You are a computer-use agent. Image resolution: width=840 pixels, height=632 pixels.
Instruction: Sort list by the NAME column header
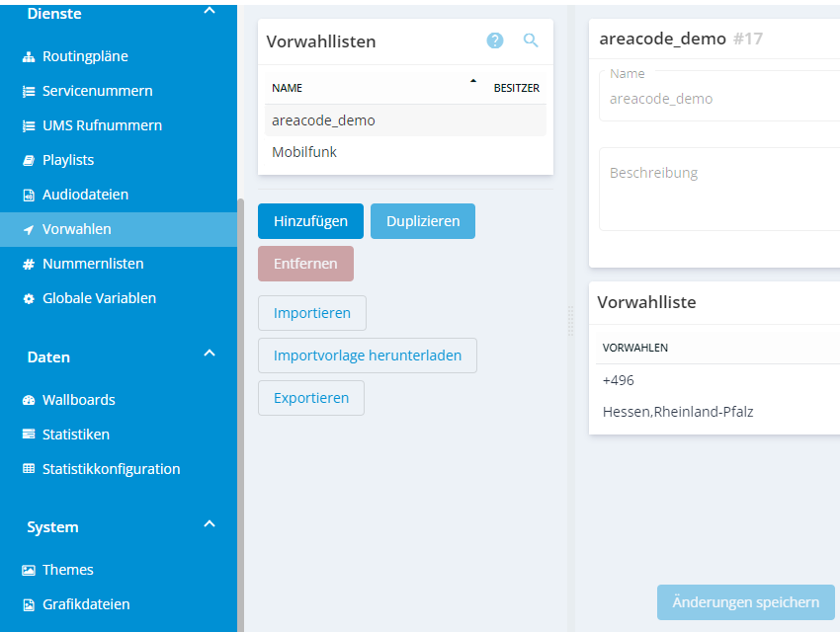point(288,88)
